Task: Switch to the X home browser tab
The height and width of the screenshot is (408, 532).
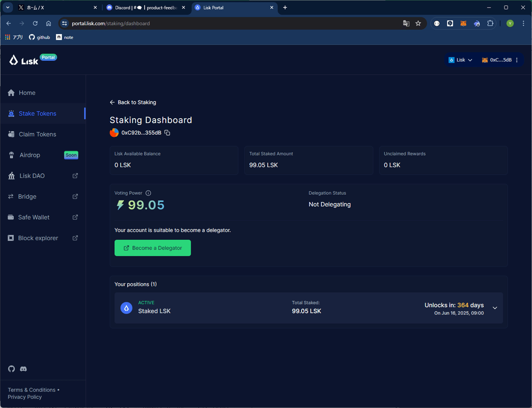Action: 57,8
